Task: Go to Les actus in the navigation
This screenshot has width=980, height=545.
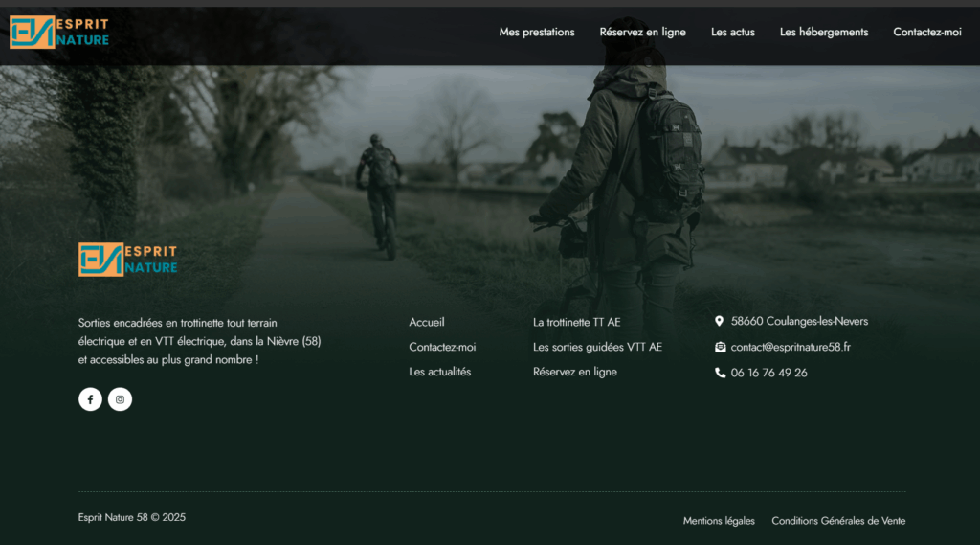Action: [x=732, y=32]
